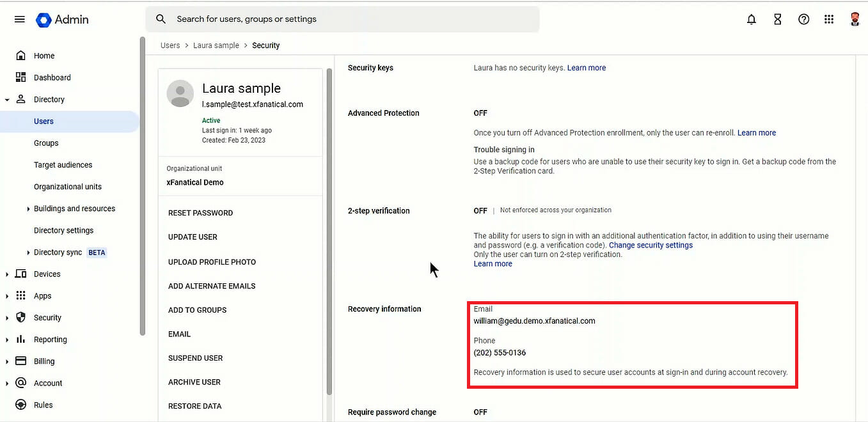Click the user card panel scrollbar
The width and height of the screenshot is (868, 422).
(329, 231)
